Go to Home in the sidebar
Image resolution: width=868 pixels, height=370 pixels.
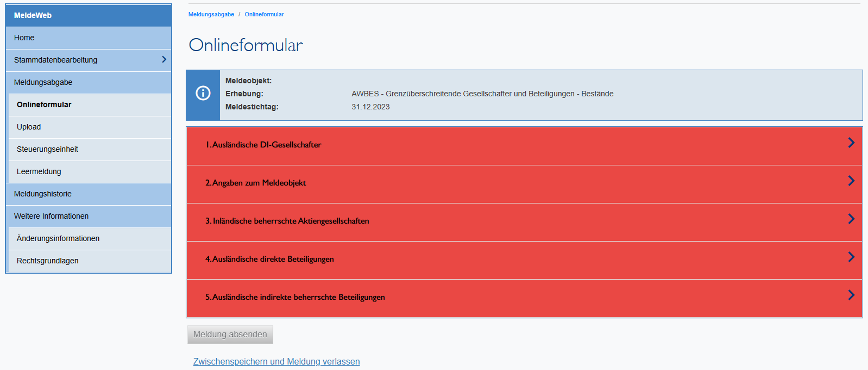(x=24, y=38)
